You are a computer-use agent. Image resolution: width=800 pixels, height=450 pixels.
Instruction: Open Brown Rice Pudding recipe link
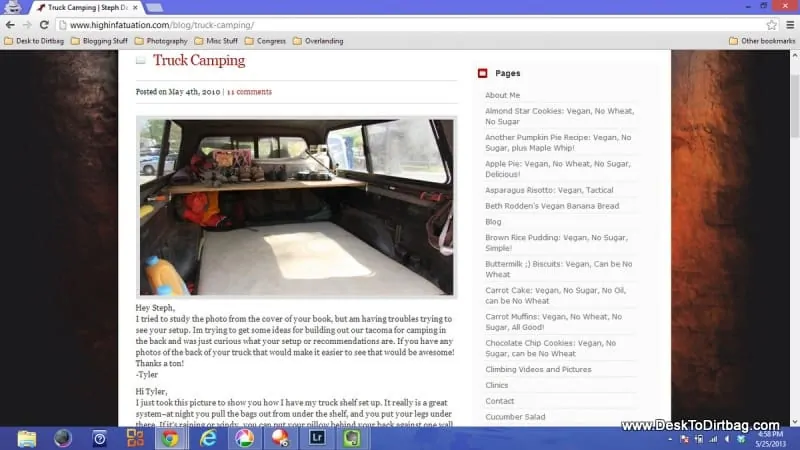pyautogui.click(x=557, y=243)
